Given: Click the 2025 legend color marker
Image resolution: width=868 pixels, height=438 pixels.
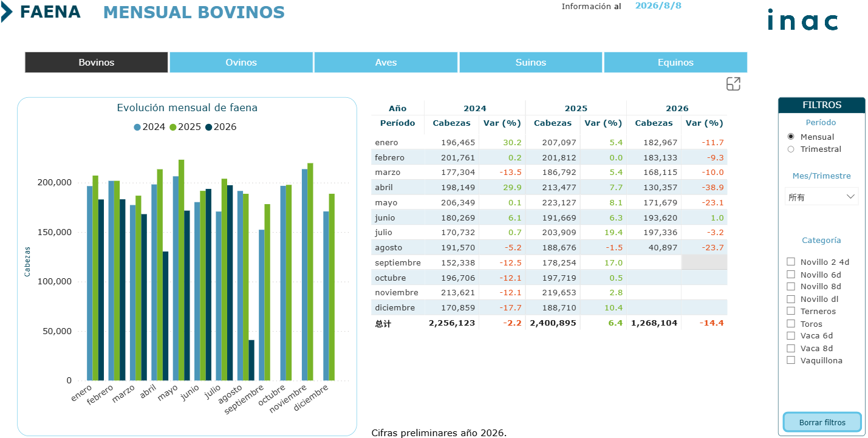Looking at the screenshot, I should (x=173, y=127).
